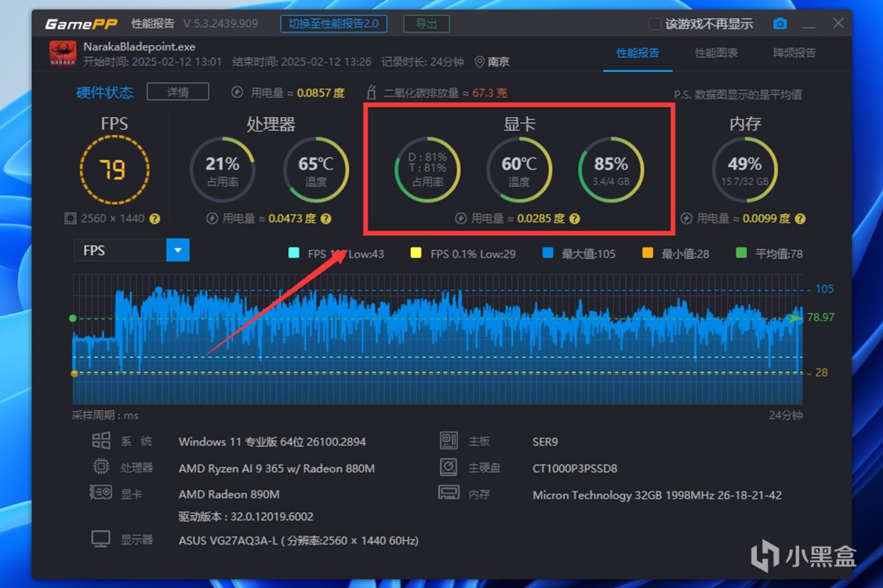Click the power icon beside 用电量 0.0857 度

click(x=237, y=92)
